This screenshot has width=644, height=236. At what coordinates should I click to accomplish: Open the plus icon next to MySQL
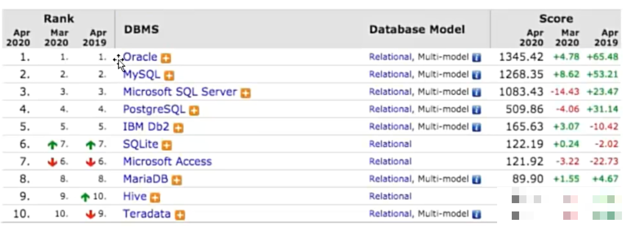(x=169, y=76)
